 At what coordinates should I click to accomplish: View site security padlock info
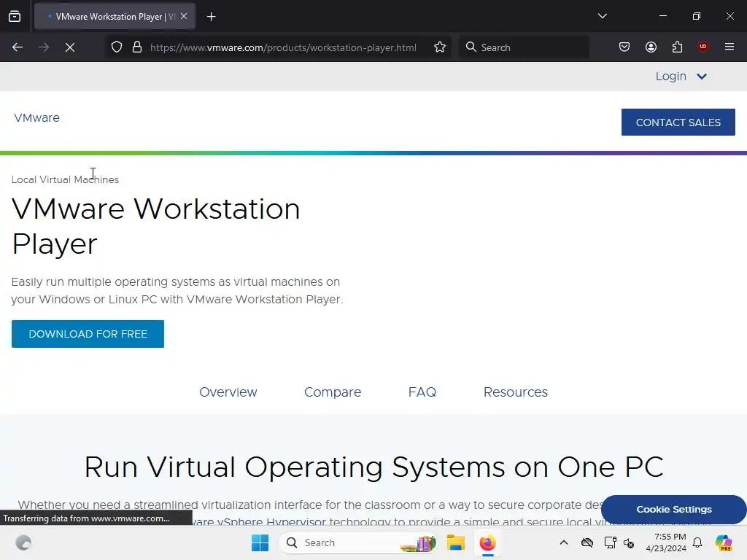click(137, 47)
